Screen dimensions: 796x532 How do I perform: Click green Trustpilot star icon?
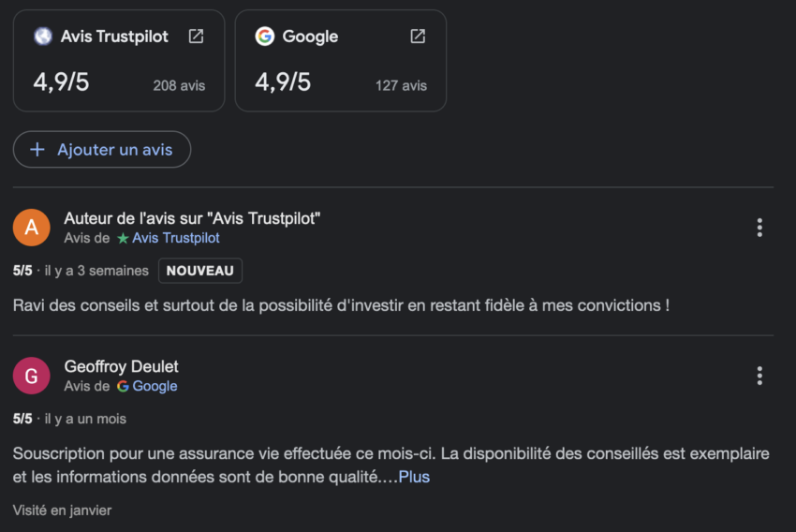tap(123, 239)
